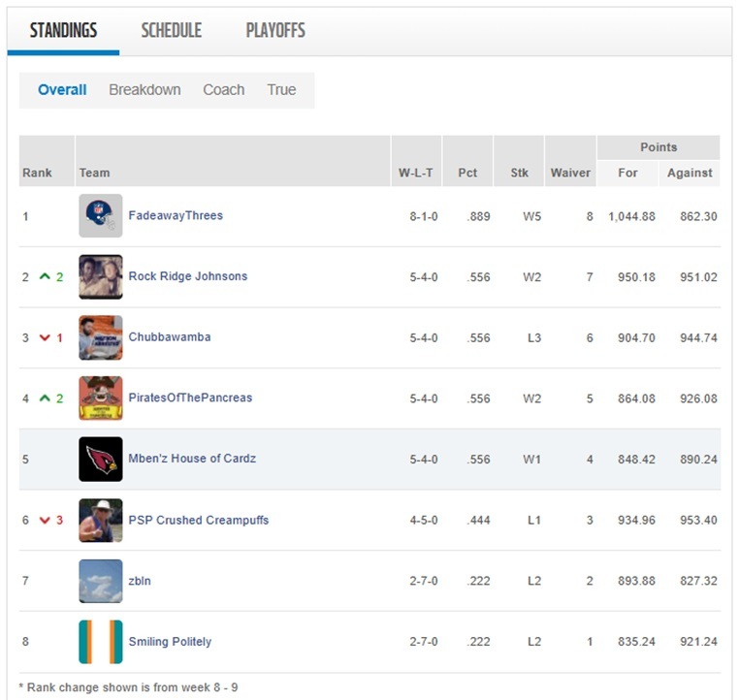Click the .889 percentage value
739x700 pixels.
pyautogui.click(x=478, y=216)
